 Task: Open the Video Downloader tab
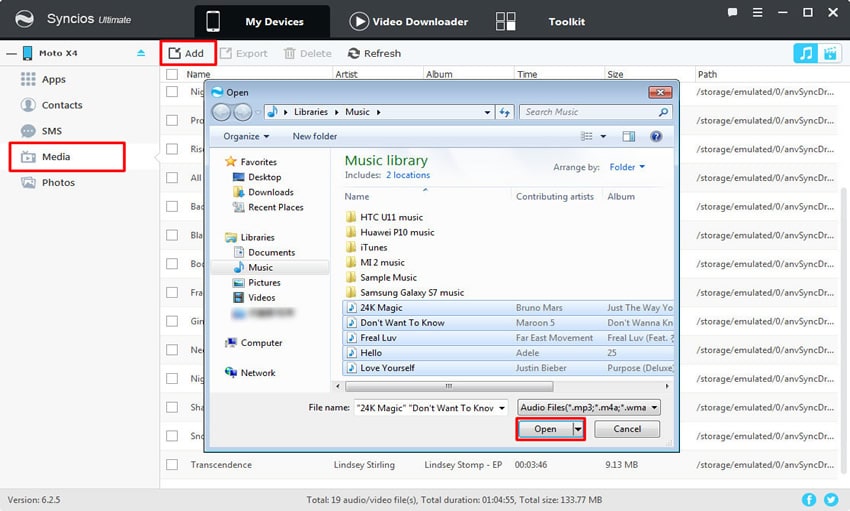[409, 22]
